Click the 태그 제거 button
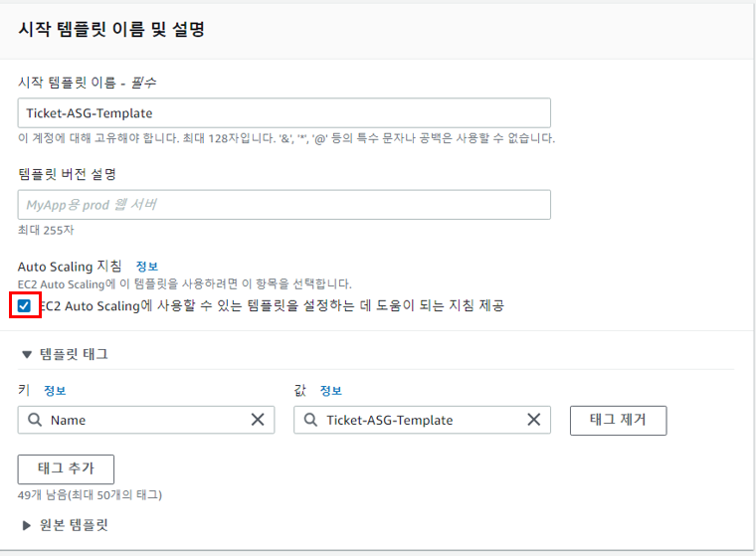Viewport: 756px width, 556px height. tap(618, 420)
